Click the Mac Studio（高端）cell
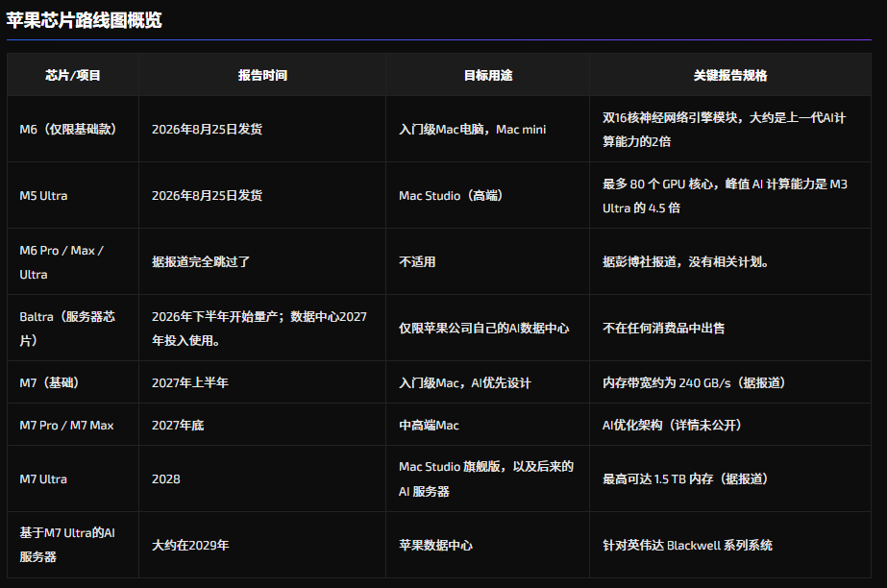The image size is (887, 588). [x=487, y=196]
